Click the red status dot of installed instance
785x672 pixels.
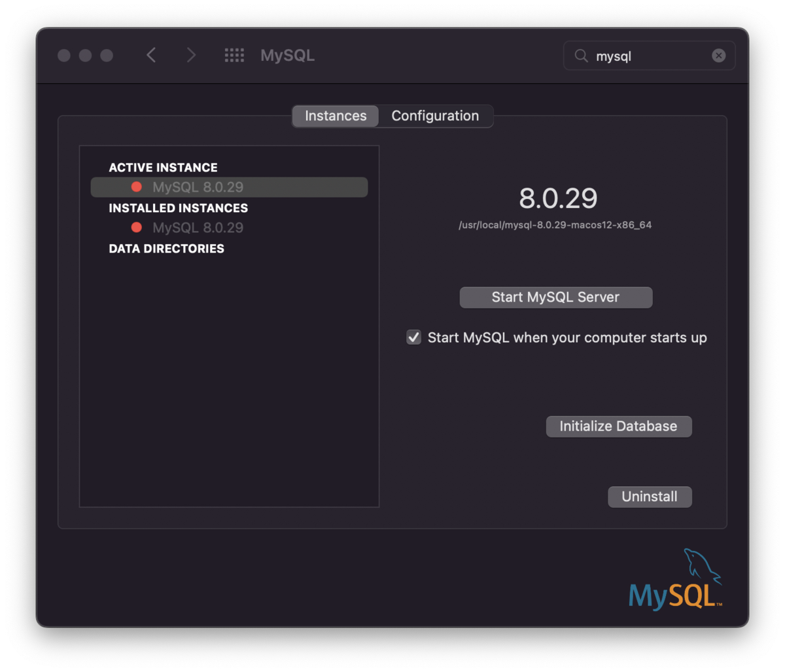click(x=137, y=228)
